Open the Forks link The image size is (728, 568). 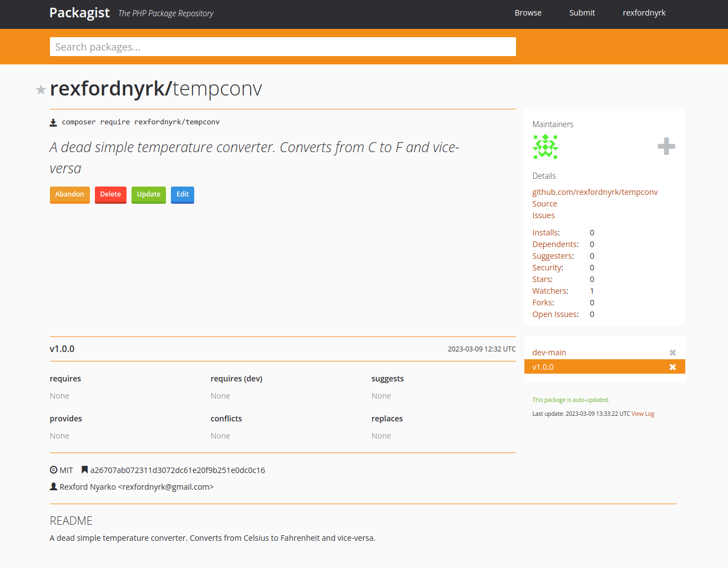(543, 303)
